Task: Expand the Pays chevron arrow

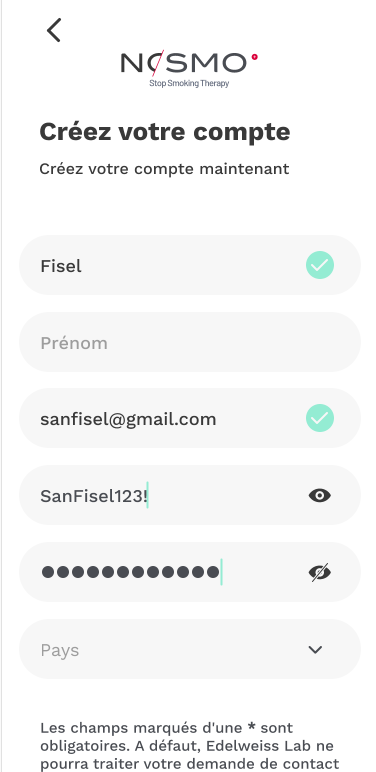Action: 315,649
